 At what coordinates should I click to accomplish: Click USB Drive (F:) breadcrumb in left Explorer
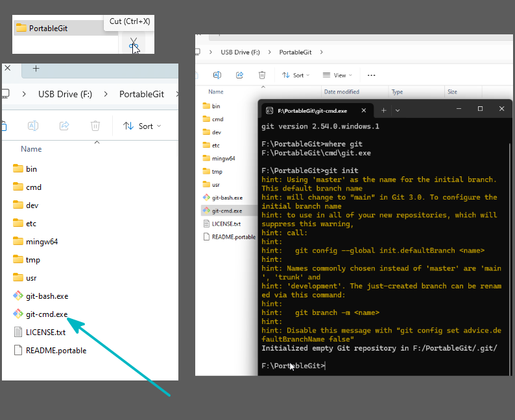pos(65,94)
